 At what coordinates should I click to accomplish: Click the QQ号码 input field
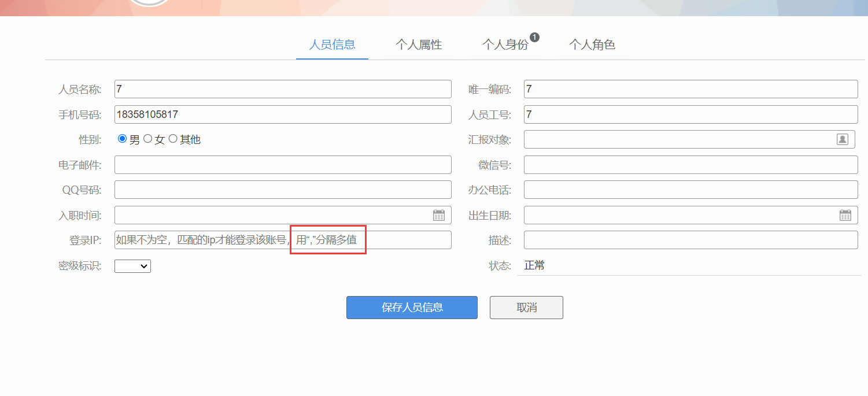(x=283, y=189)
